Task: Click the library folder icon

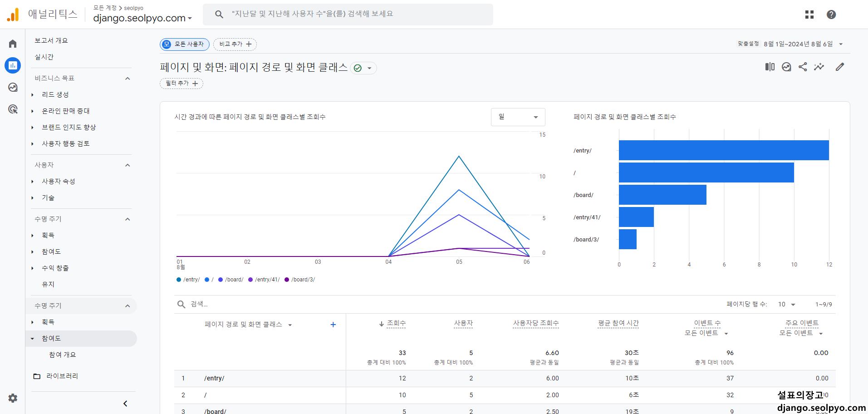Action: click(x=37, y=376)
